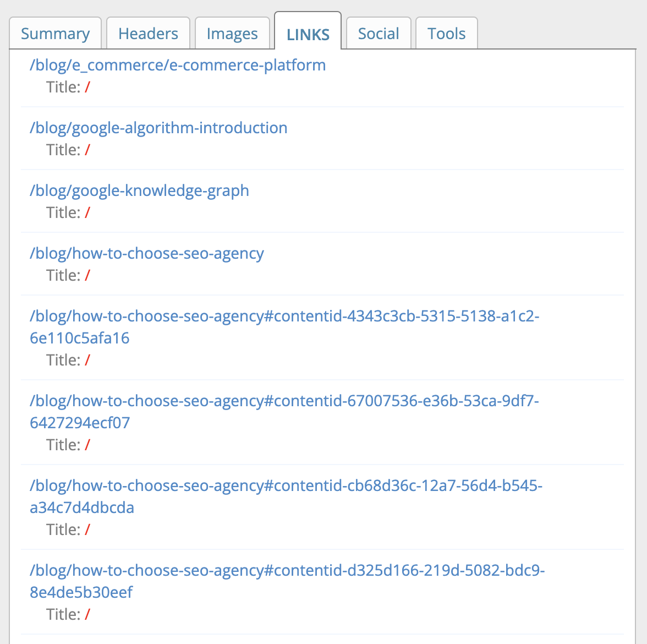The width and height of the screenshot is (647, 644).
Task: Follow the google-algorithm-introduction link
Action: (x=158, y=128)
